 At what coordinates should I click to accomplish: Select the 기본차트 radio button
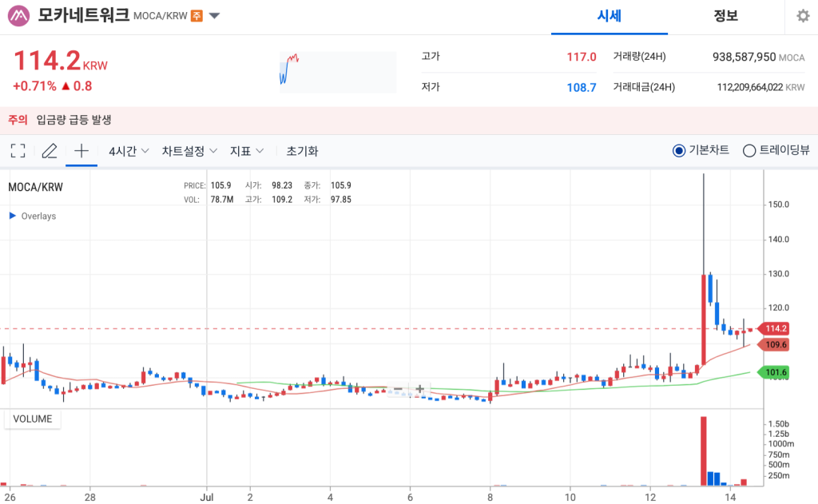click(679, 151)
